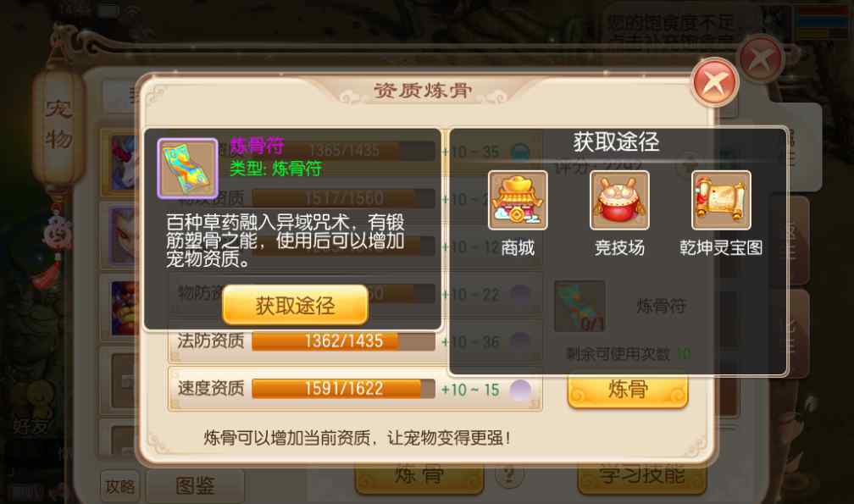
Task: Close the background pet window
Action: tap(761, 58)
